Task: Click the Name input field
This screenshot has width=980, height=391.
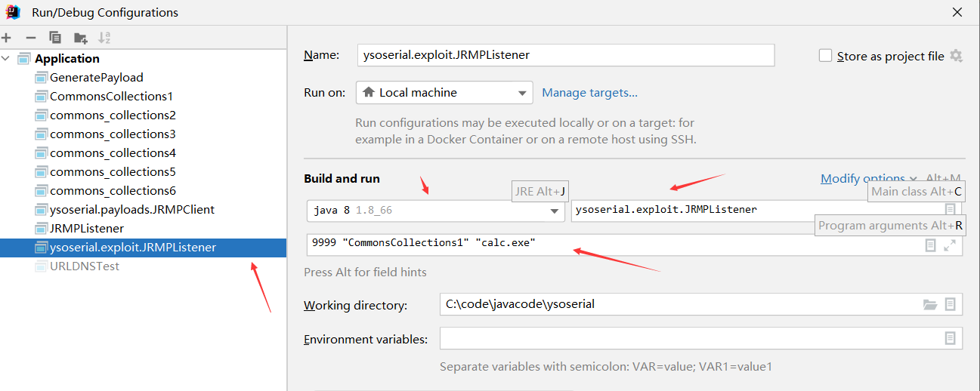Action: point(566,55)
